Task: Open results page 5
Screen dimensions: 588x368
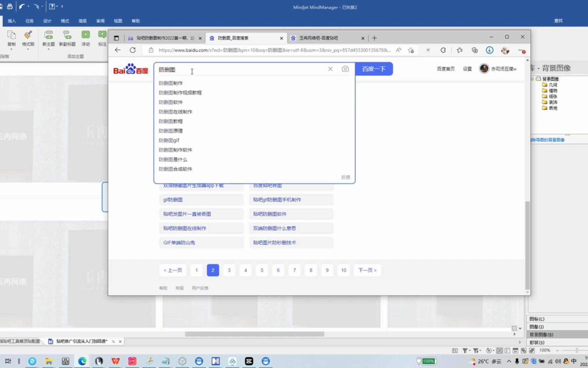Action: tap(262, 270)
